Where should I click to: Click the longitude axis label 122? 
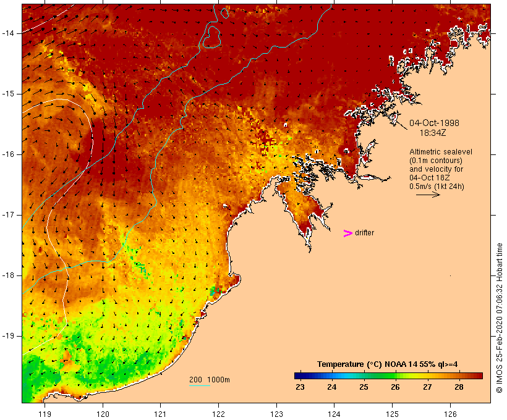(219, 414)
